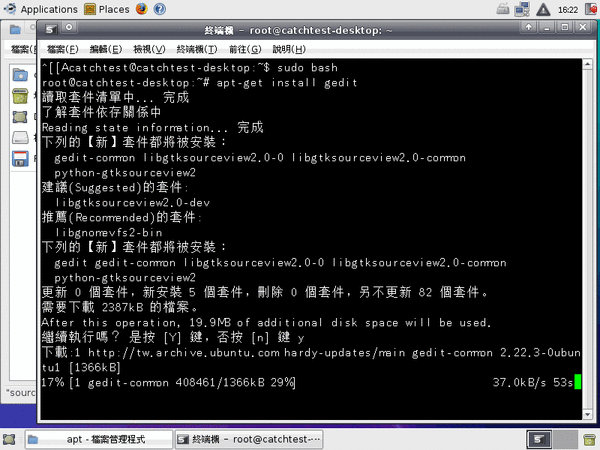600x450 pixels.
Task: Click the '需要下載 2387kB 的檔案' line
Action: [120, 307]
